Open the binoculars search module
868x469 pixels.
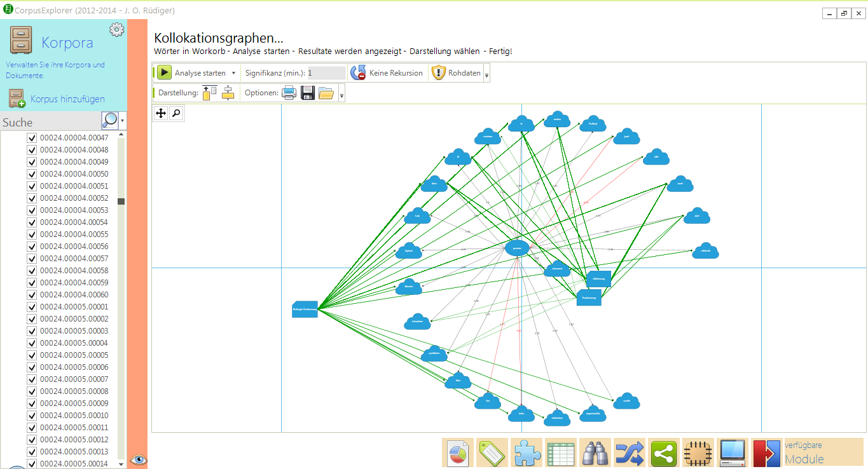tap(595, 453)
